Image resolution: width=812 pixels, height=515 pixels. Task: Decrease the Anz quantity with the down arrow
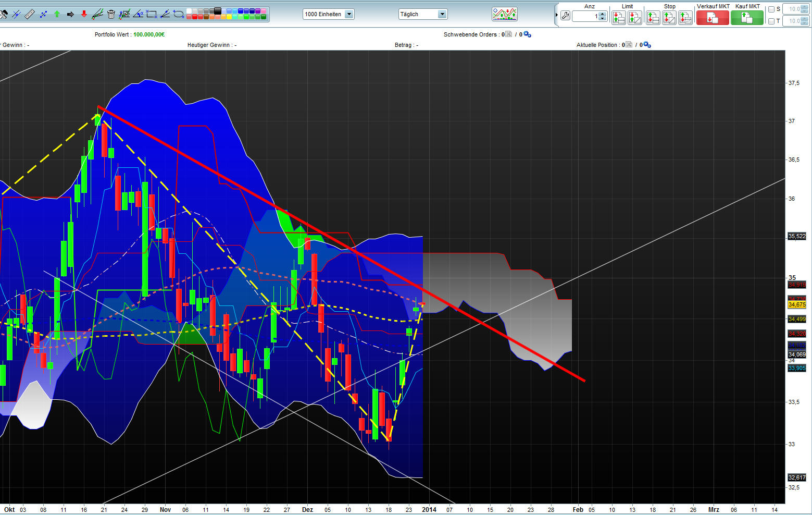click(603, 18)
